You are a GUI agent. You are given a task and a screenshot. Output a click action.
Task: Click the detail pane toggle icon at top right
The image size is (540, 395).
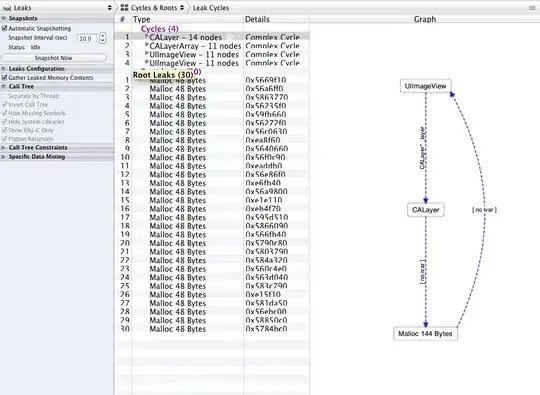(x=532, y=8)
